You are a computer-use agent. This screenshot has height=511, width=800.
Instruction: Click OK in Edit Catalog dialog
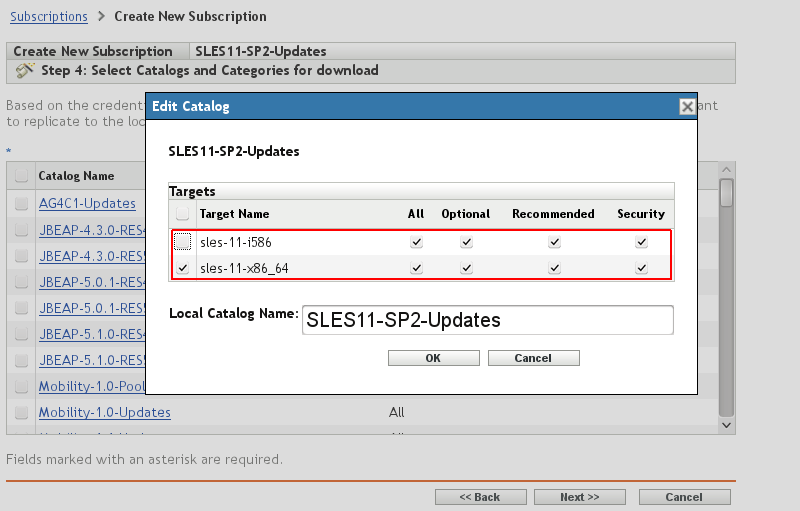(x=433, y=358)
